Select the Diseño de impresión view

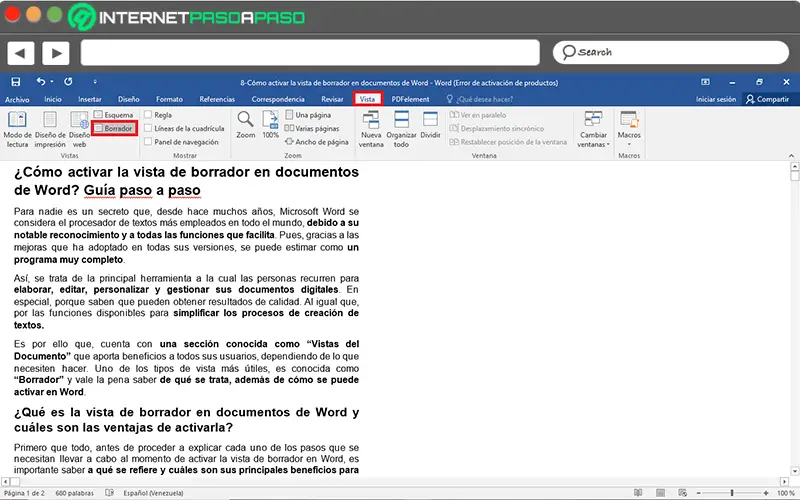(50, 129)
